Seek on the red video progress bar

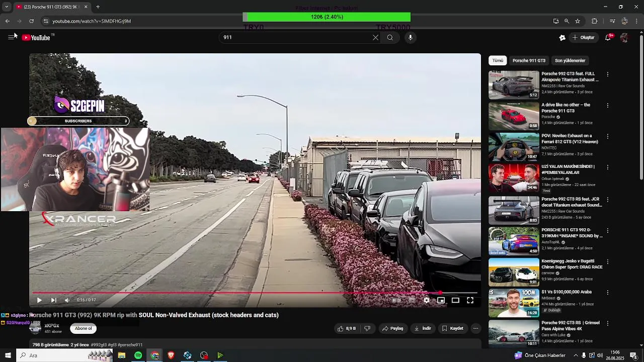point(255,293)
